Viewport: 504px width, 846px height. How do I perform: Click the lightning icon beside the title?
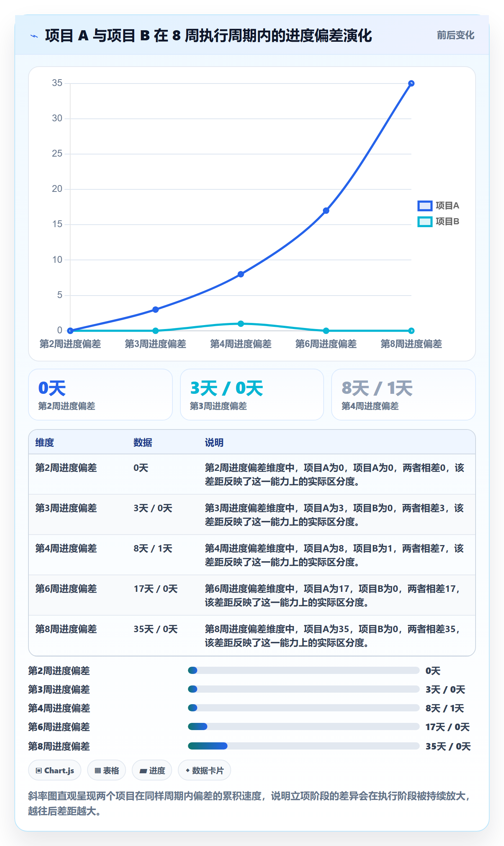click(x=34, y=36)
